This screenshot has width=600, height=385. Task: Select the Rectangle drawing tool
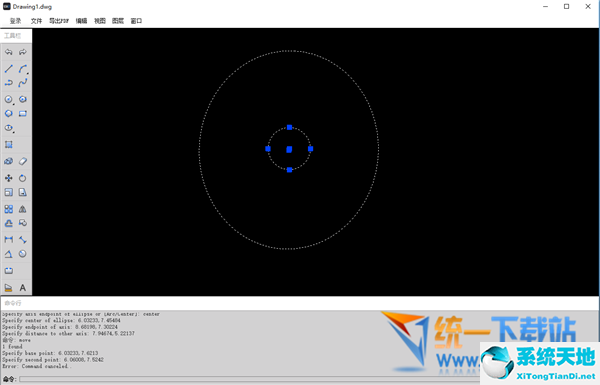click(x=23, y=114)
